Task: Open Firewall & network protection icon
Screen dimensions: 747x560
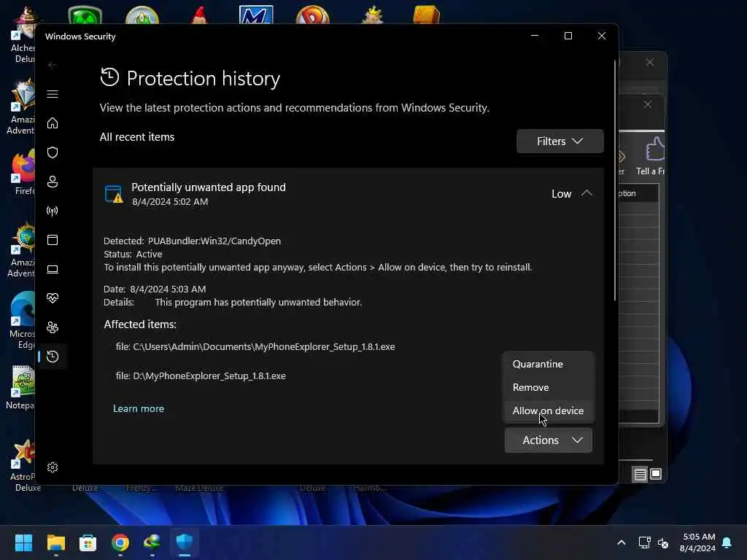Action: coord(53,211)
